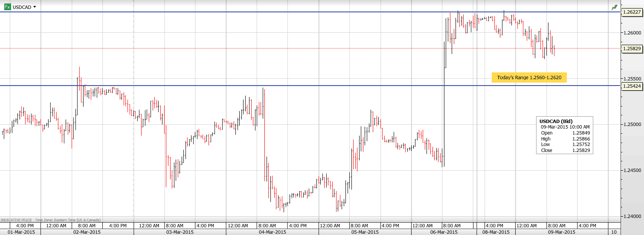The height and width of the screenshot is (235, 644).
Task: Click the green chart trend icon
Action: tap(614, 7)
